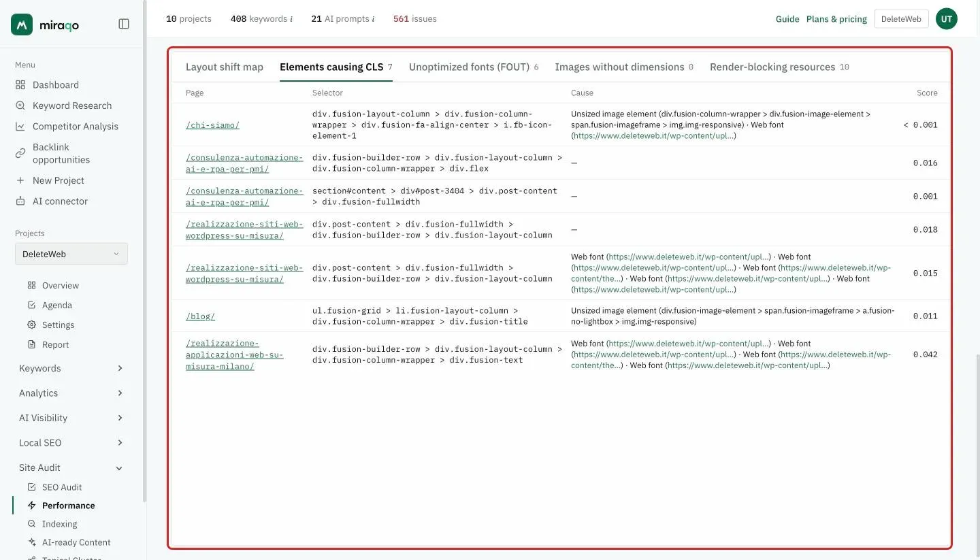Click the Competitor Analysis chart icon

coord(20,127)
